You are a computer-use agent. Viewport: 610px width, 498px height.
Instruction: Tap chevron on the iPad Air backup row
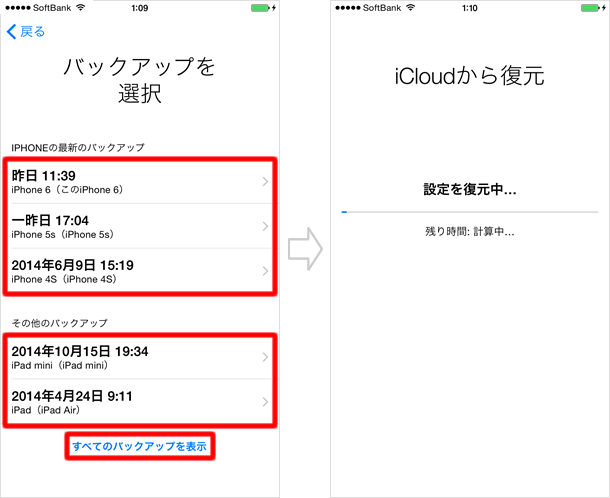tap(265, 402)
